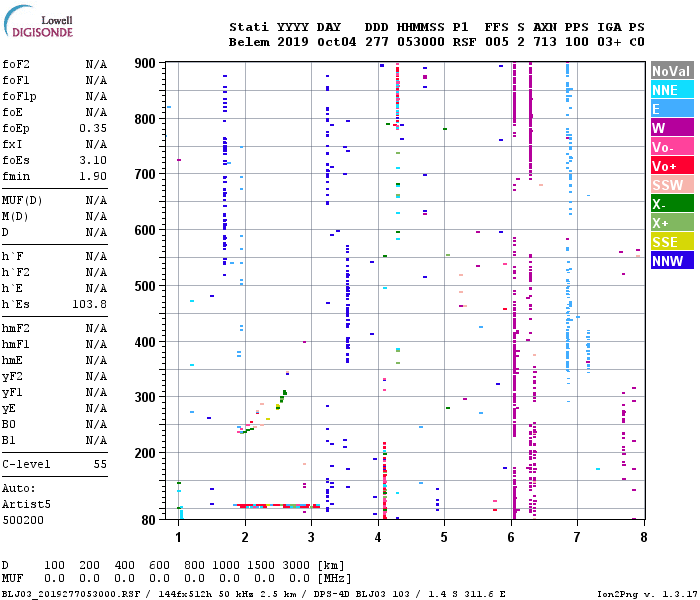This screenshot has width=700, height=600.
Task: Click the MUF row label at bottom
Action: pyautogui.click(x=12, y=579)
